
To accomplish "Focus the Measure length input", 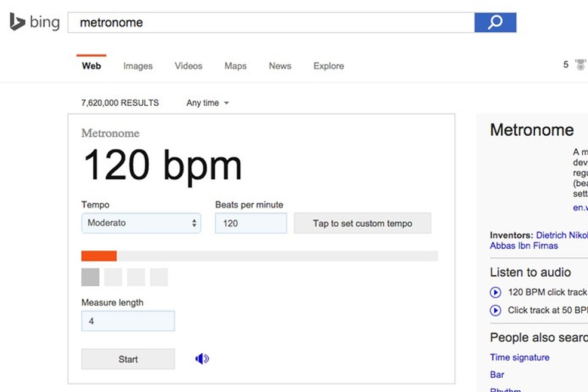I will pyautogui.click(x=128, y=321).
